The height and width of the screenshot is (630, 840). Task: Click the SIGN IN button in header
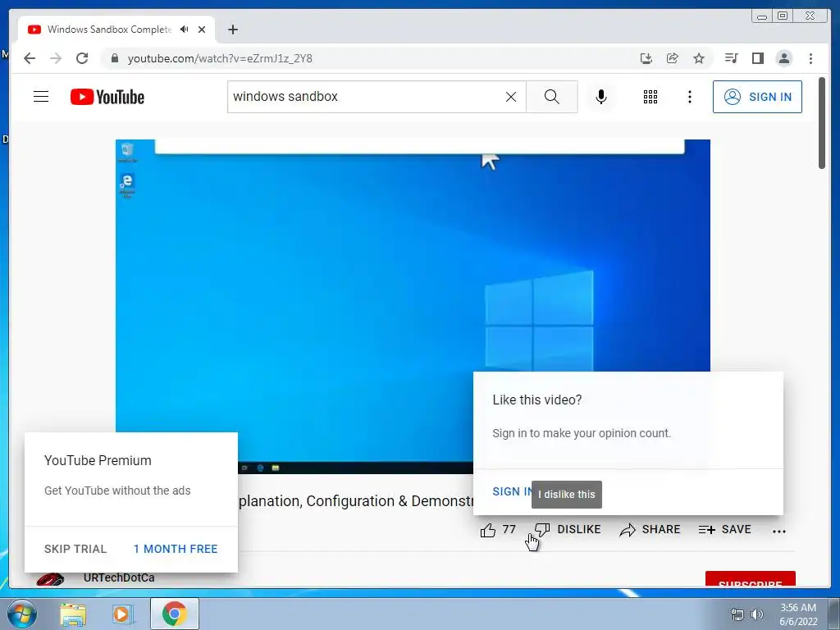[757, 97]
